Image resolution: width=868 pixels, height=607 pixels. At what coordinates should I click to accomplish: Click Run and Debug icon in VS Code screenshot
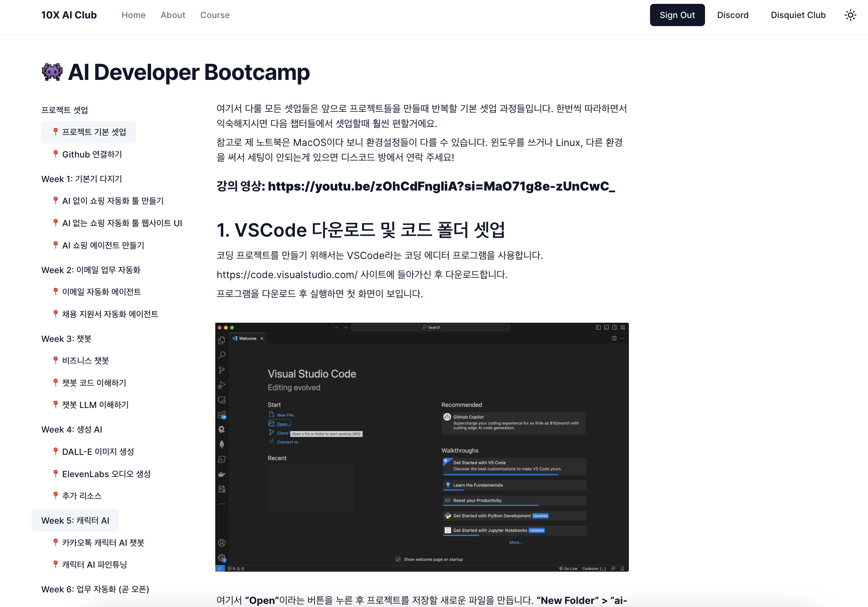pyautogui.click(x=222, y=385)
